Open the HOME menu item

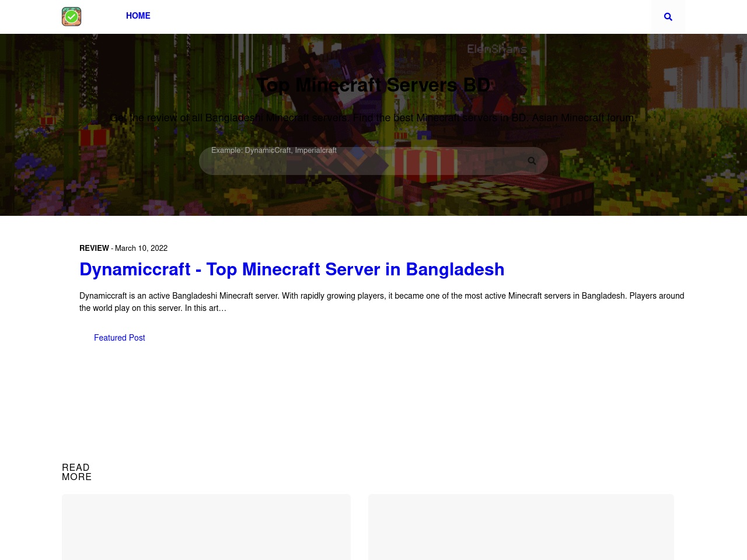[x=138, y=16]
